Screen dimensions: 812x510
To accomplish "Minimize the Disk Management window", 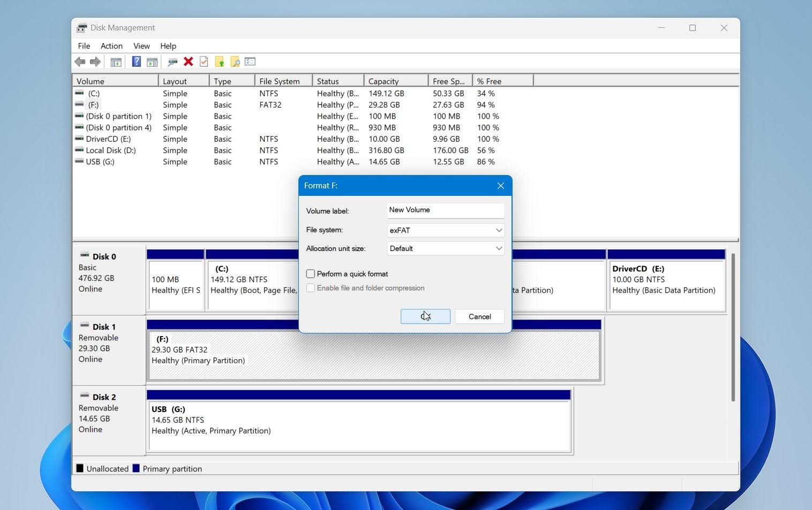I will click(x=661, y=28).
